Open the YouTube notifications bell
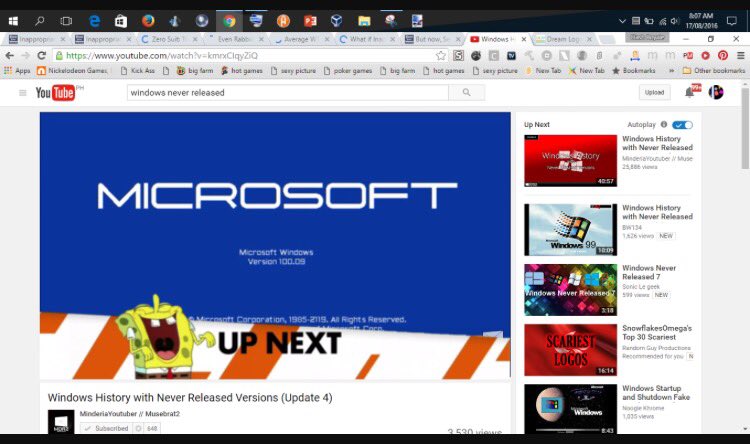The image size is (750, 444). pyautogui.click(x=689, y=92)
